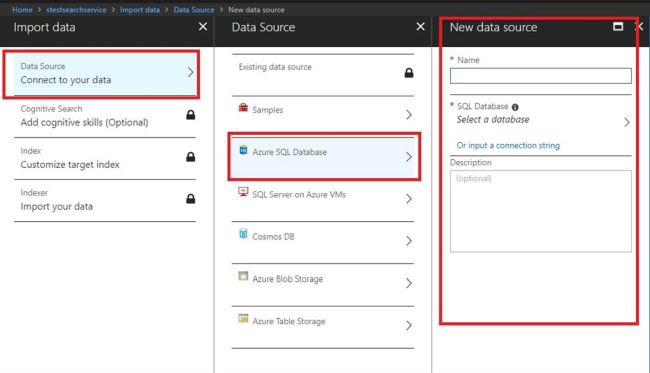Click New data source breadcrumb text
This screenshot has width=650, height=373.
coord(256,10)
